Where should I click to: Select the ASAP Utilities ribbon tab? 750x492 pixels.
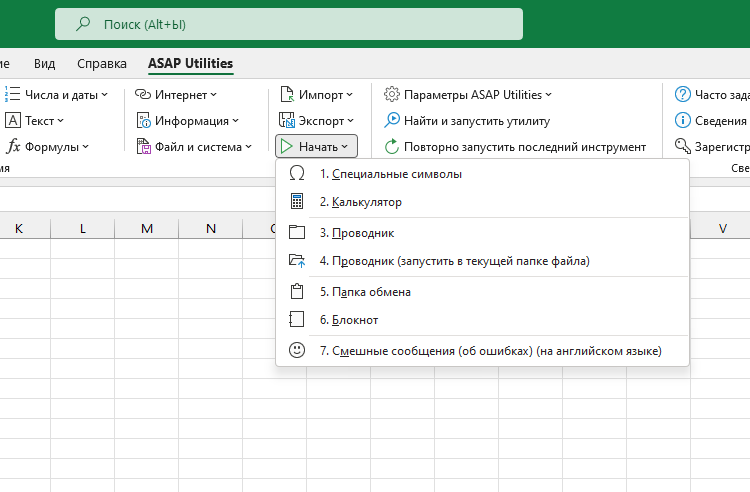click(x=190, y=64)
